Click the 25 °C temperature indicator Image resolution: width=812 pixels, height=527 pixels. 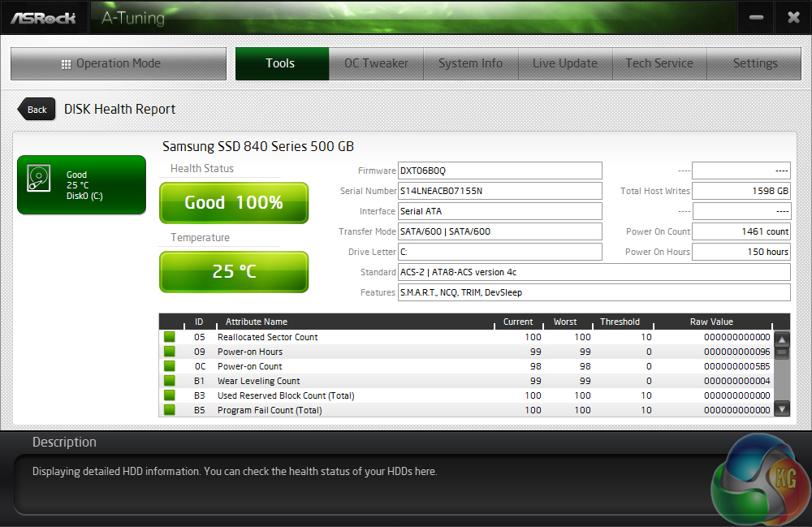[x=234, y=272]
